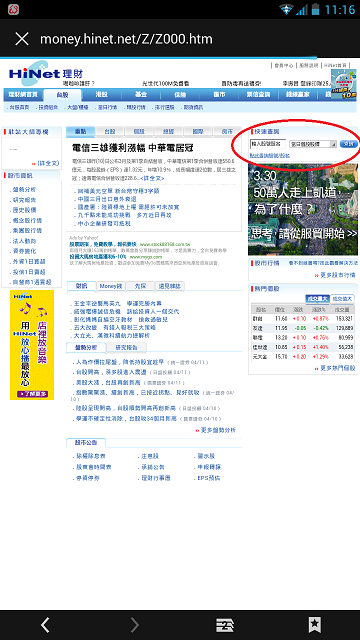360x640 pixels.
Task: Switch to the 國際 news tab
Action: pyautogui.click(x=198, y=131)
